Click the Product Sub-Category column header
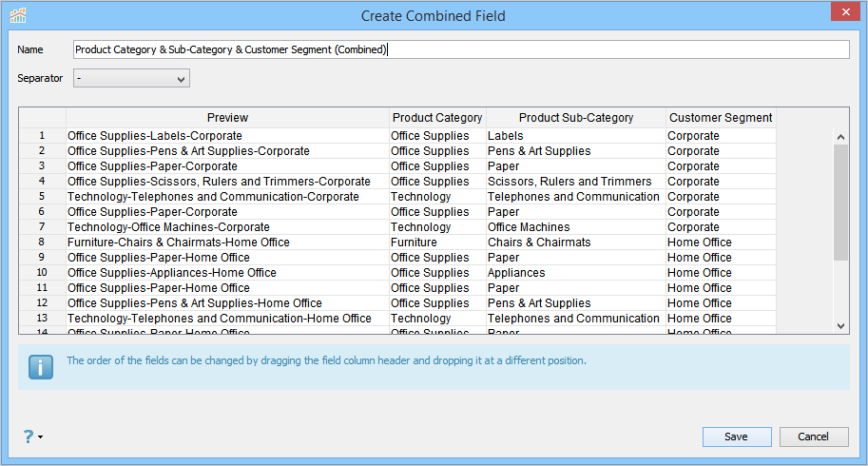This screenshot has height=466, width=868. click(x=575, y=118)
